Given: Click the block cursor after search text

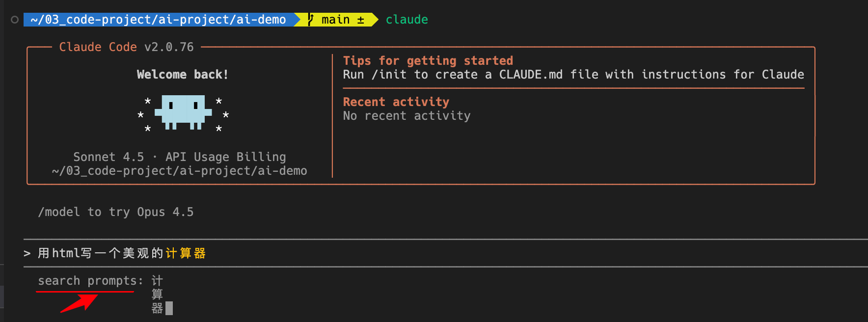Looking at the screenshot, I should click(169, 308).
